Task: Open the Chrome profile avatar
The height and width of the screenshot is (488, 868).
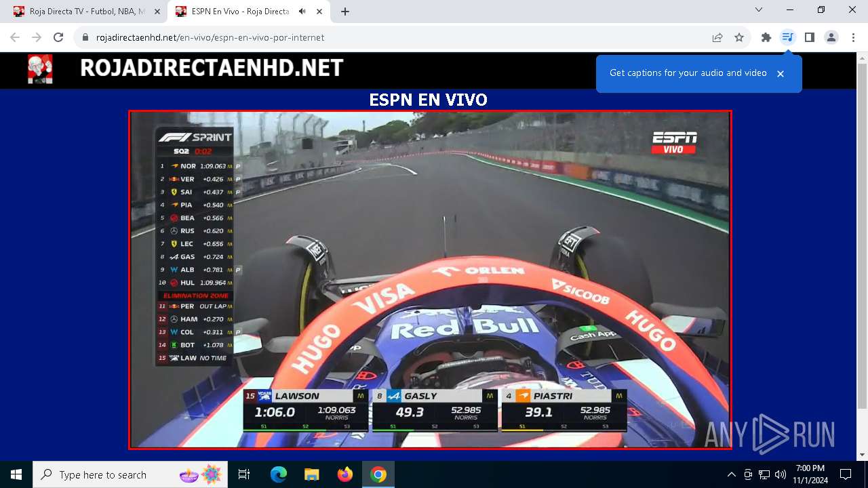Action: [x=831, y=38]
